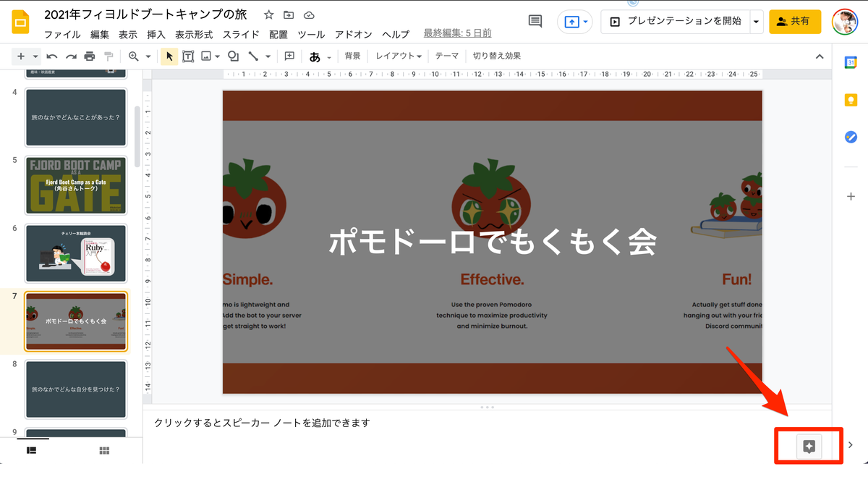Click the ポモドーロでもくもく会 slide title text
Screen dimensions: 868x477
[492, 242]
